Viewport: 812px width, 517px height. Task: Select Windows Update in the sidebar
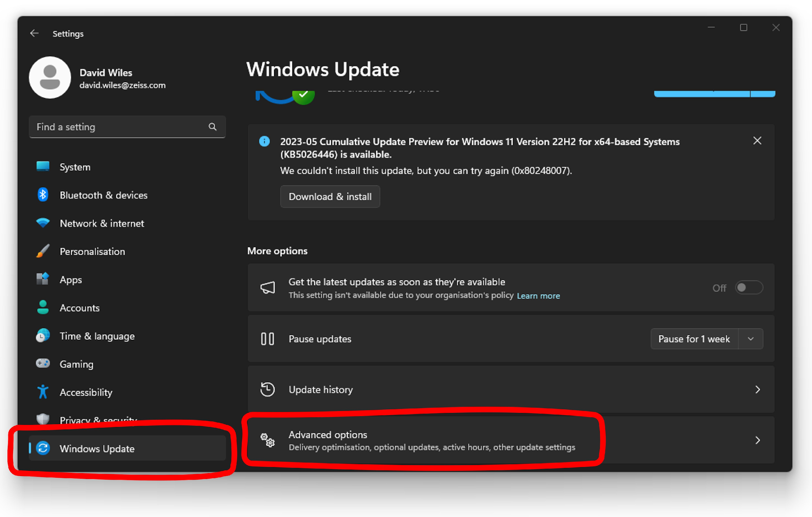point(97,448)
